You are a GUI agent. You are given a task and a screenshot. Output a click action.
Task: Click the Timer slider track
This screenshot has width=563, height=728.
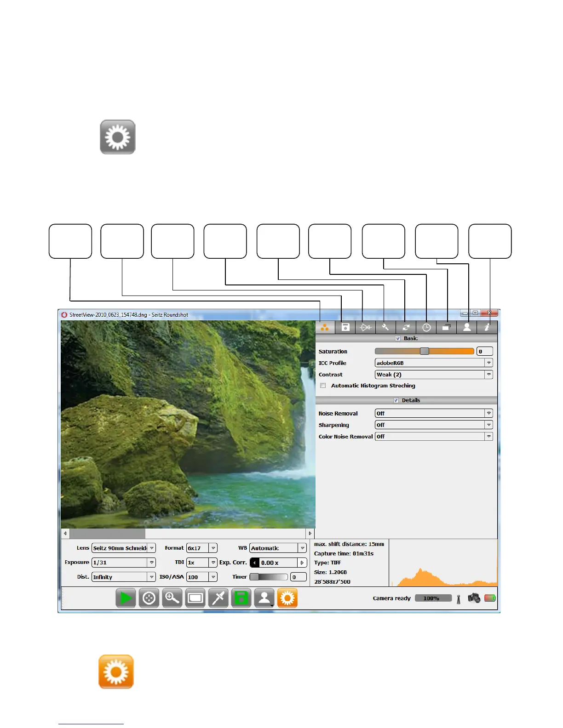click(x=269, y=577)
